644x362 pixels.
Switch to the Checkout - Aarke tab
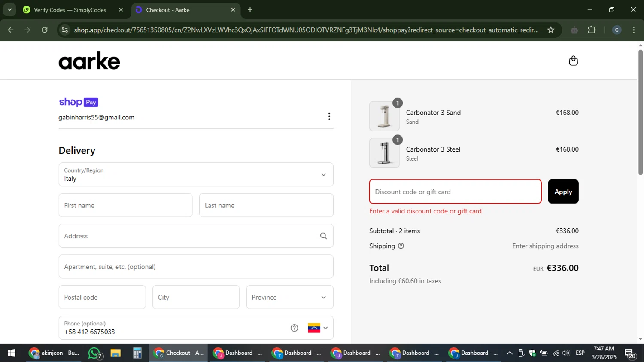[x=185, y=9]
